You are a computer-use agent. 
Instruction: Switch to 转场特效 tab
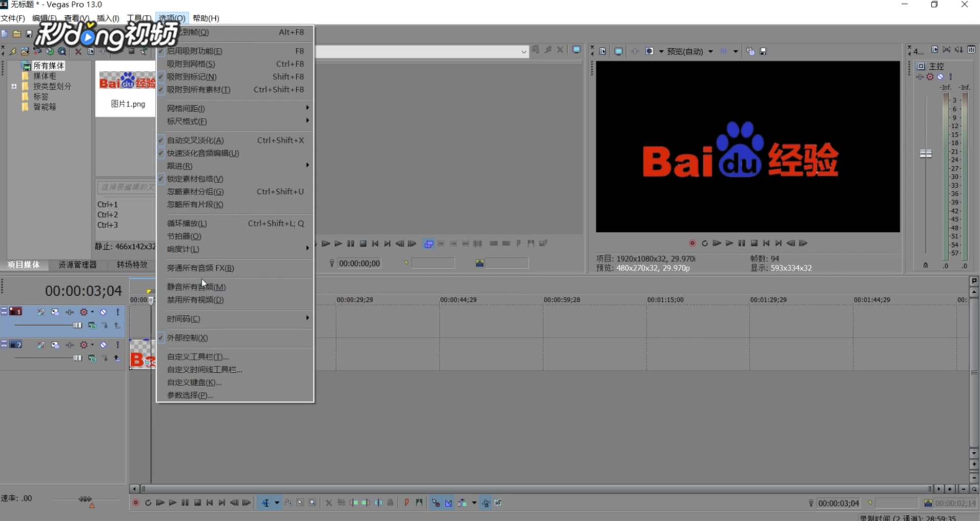pyautogui.click(x=132, y=265)
